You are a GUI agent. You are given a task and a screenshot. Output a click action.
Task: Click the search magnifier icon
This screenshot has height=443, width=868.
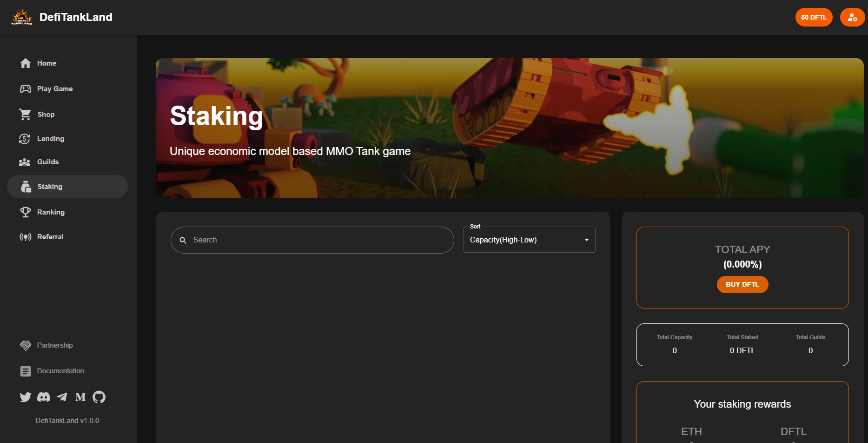183,240
